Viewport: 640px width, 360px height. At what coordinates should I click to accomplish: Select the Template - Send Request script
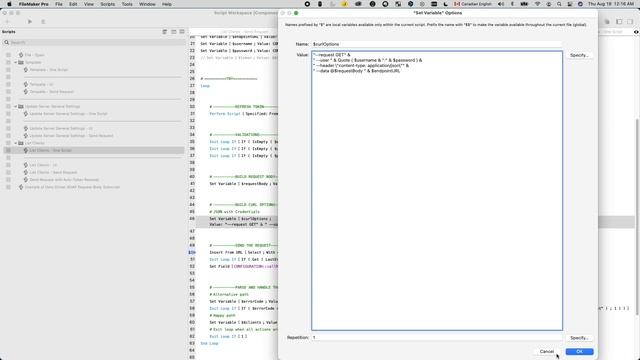(x=51, y=92)
